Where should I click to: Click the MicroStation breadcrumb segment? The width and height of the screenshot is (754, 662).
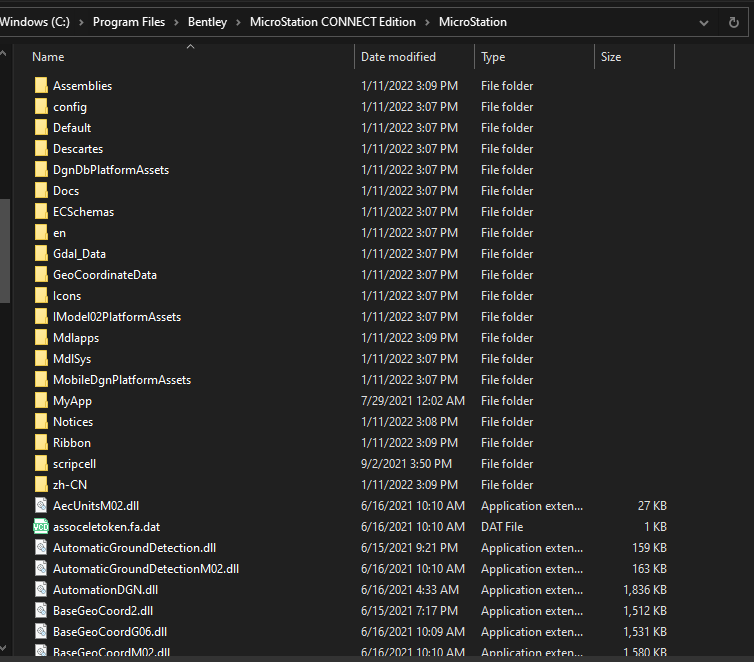(x=473, y=22)
